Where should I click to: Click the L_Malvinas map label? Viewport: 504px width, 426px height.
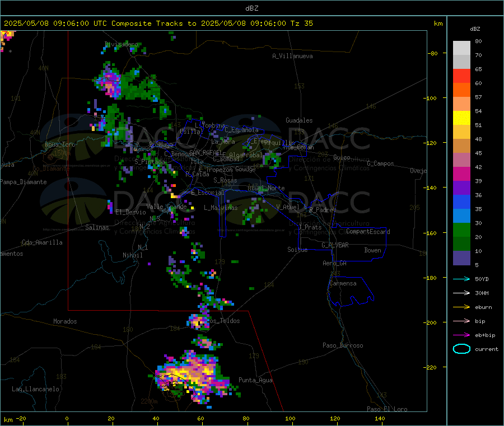(x=221, y=208)
